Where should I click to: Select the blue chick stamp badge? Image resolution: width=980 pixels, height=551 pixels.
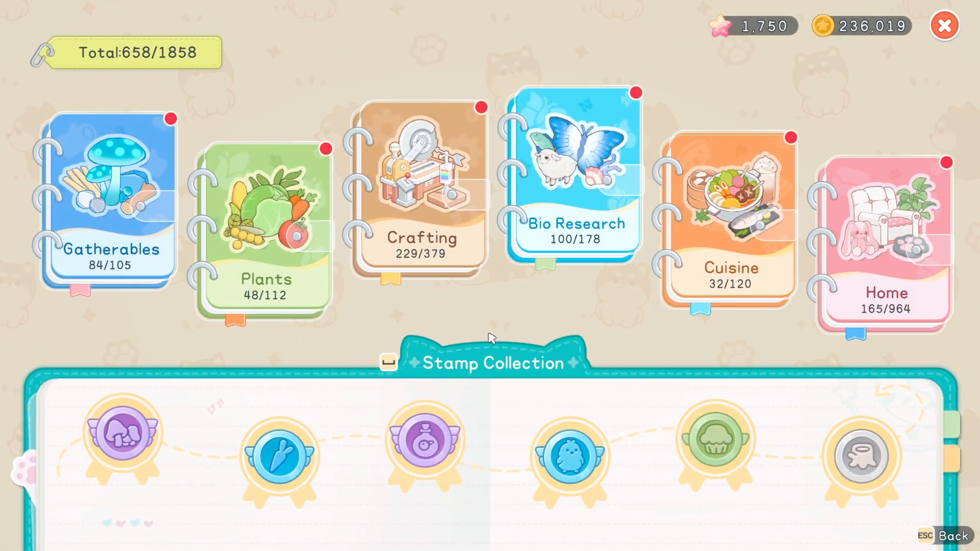[x=570, y=457]
